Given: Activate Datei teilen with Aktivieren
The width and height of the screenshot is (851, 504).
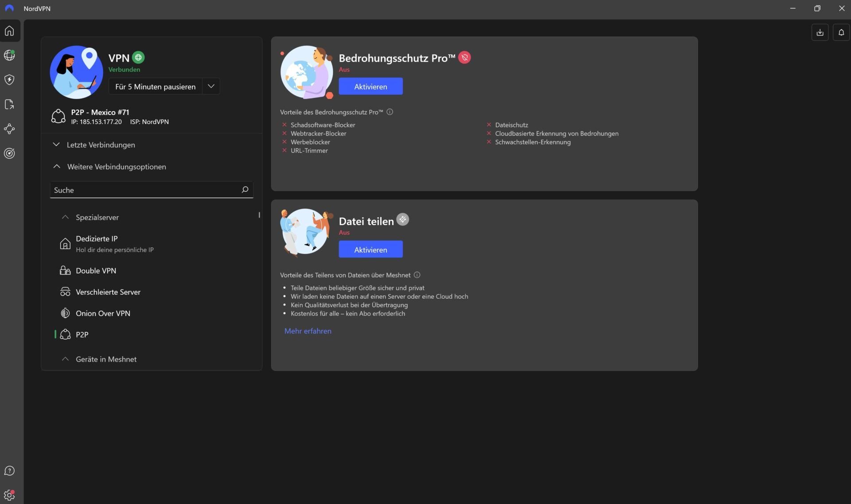Looking at the screenshot, I should tap(371, 250).
